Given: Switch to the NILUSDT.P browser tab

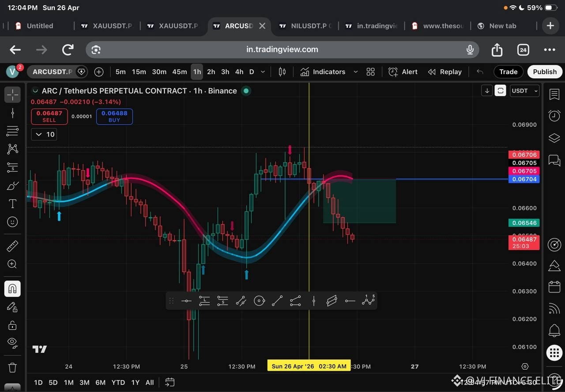Looking at the screenshot, I should point(306,26).
